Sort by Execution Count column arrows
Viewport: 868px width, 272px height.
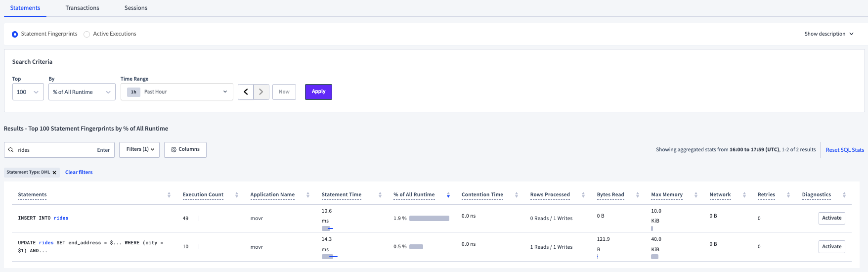click(237, 195)
